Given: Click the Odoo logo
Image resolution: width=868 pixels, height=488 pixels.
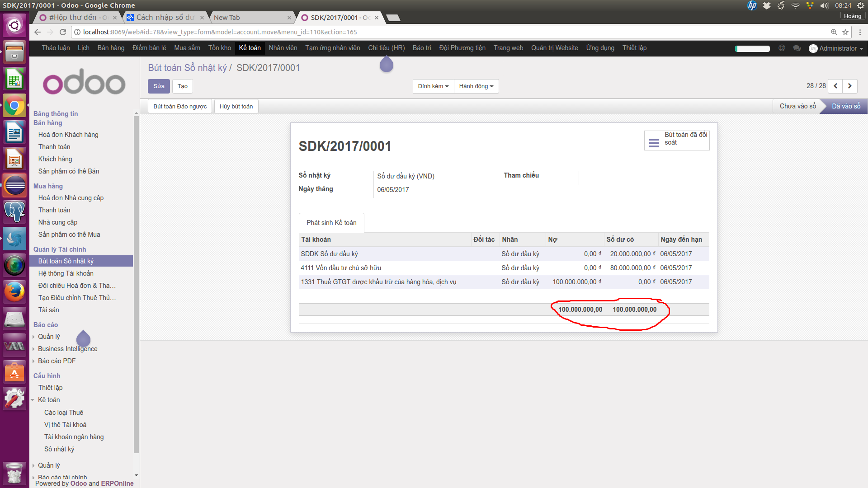Looking at the screenshot, I should pyautogui.click(x=84, y=82).
